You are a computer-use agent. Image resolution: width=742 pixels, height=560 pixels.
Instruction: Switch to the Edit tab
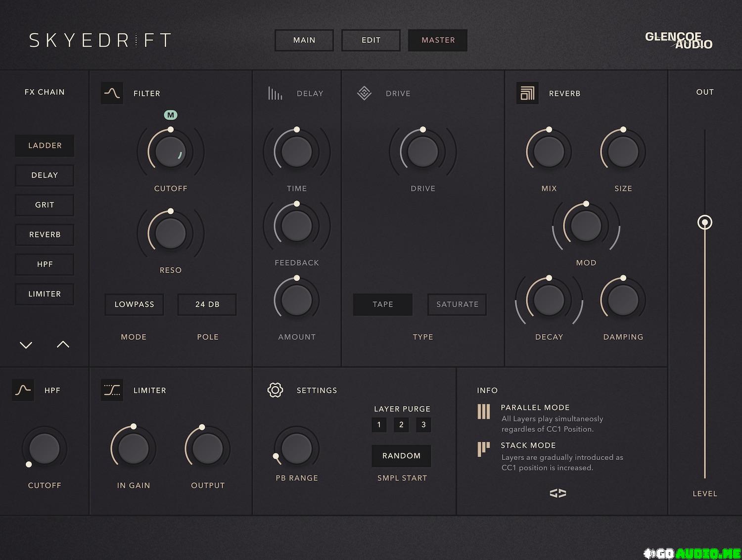click(371, 40)
